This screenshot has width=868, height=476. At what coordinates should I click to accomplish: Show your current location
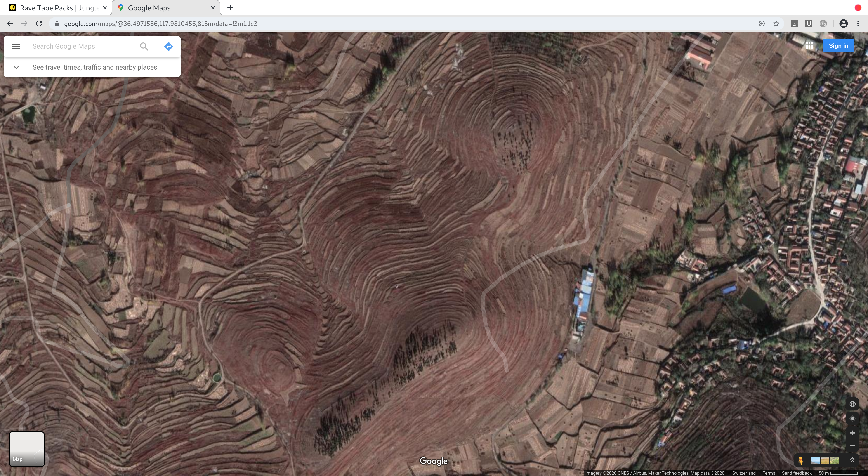pos(852,419)
